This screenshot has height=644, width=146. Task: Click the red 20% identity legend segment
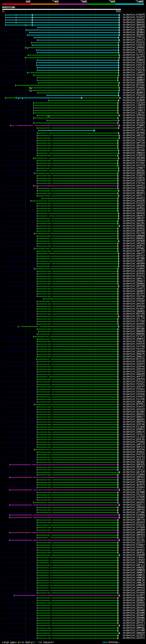[16, 4]
